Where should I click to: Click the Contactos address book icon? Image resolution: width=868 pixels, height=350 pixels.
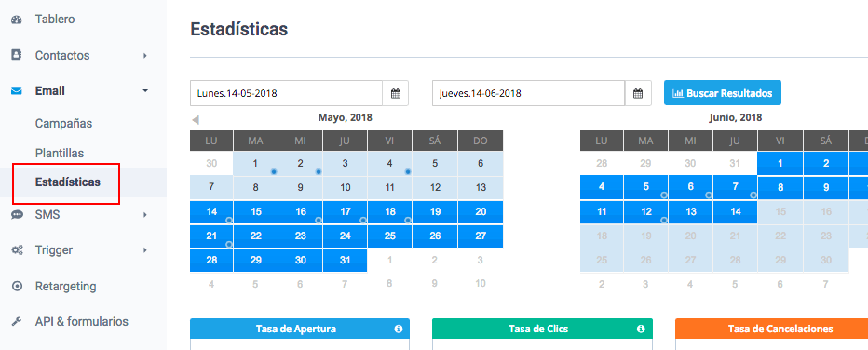coord(17,55)
